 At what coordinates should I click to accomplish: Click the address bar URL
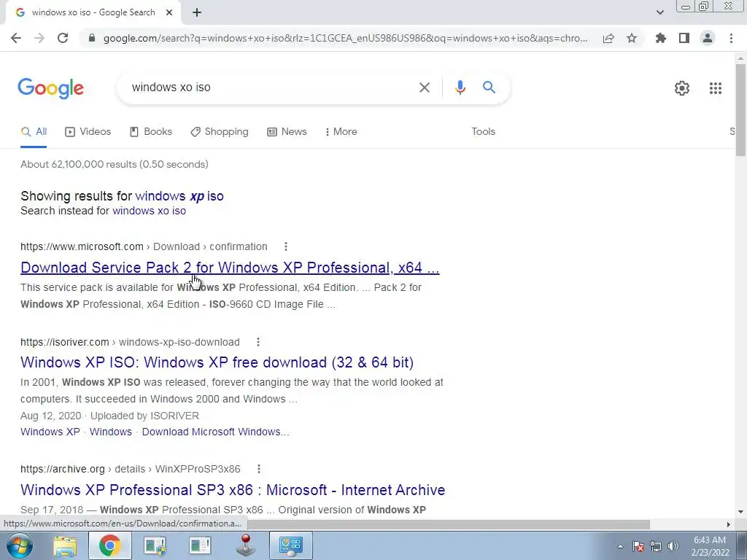[x=345, y=38]
